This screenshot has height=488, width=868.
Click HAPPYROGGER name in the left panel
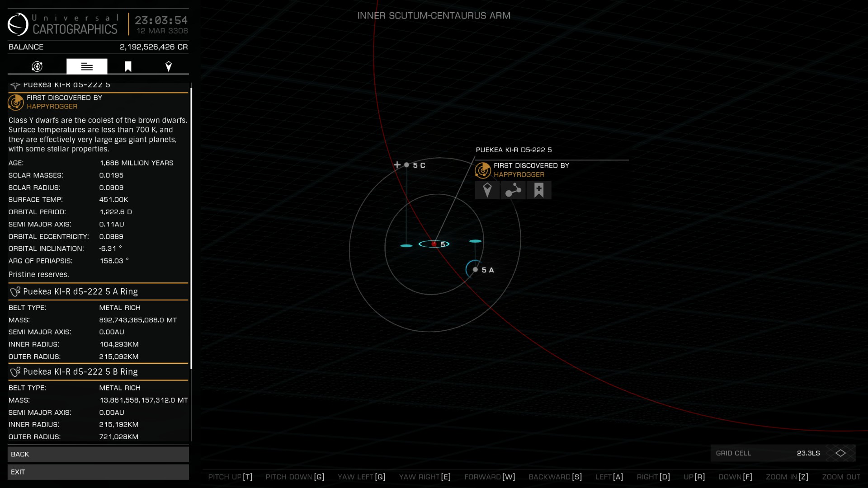(x=52, y=107)
